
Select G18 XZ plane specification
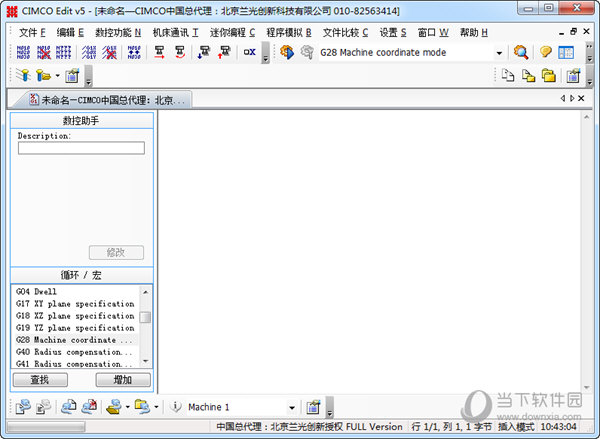(75, 316)
